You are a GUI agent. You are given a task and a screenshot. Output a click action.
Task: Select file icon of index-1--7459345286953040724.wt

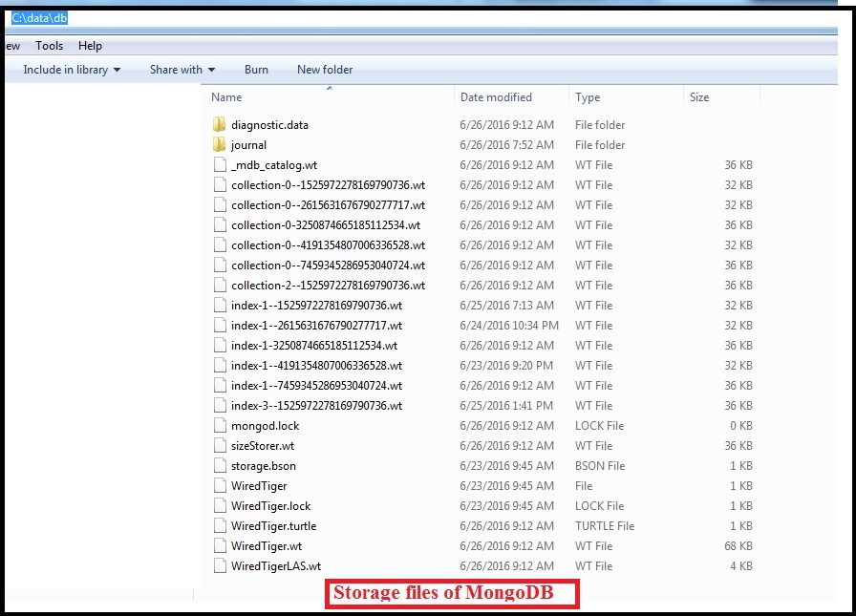[220, 385]
